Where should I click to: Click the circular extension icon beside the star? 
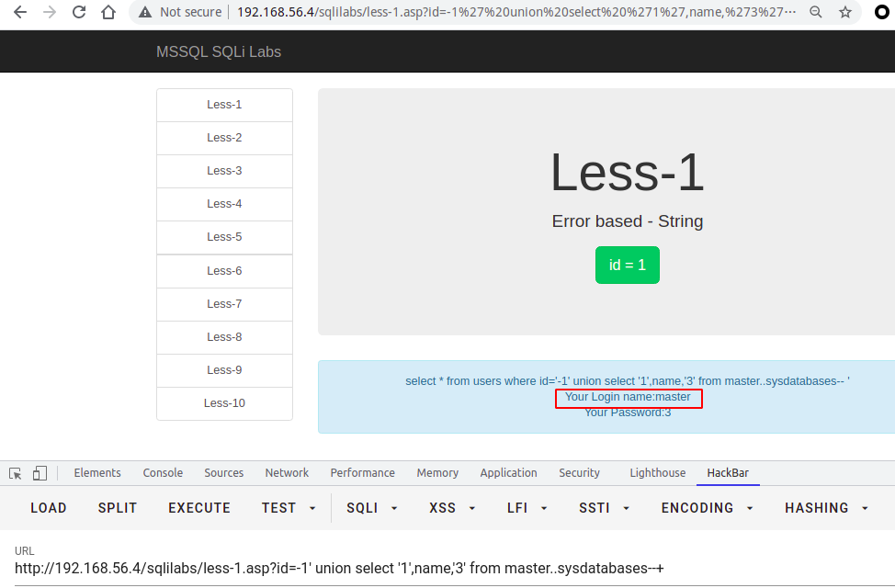click(882, 12)
